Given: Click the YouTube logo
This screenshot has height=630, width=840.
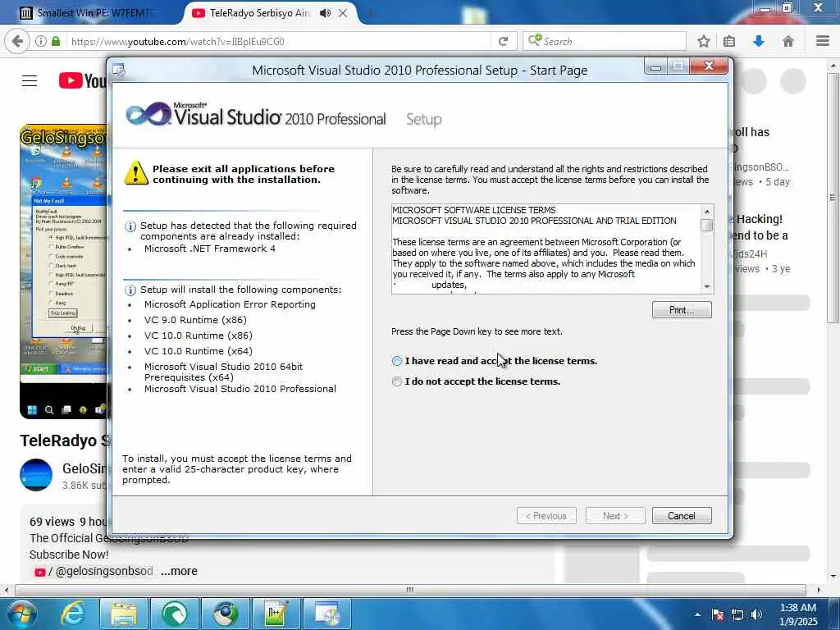Looking at the screenshot, I should 83,81.
